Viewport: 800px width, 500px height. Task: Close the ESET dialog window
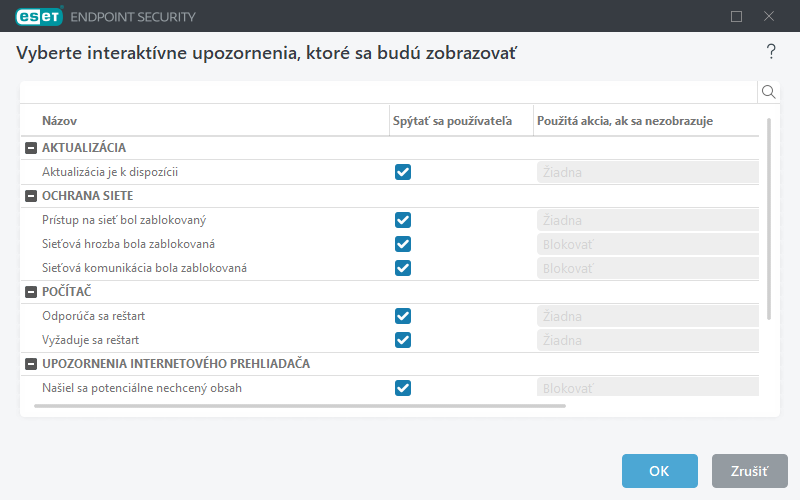(769, 16)
